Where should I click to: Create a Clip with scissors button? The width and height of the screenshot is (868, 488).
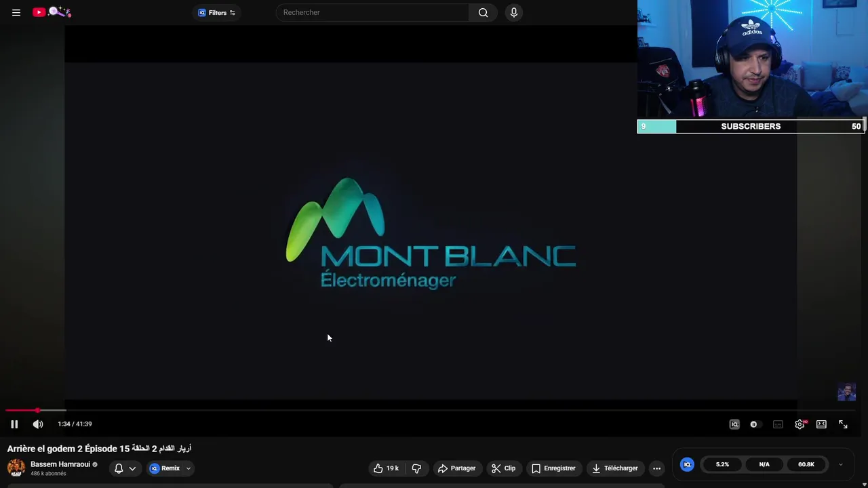point(504,468)
